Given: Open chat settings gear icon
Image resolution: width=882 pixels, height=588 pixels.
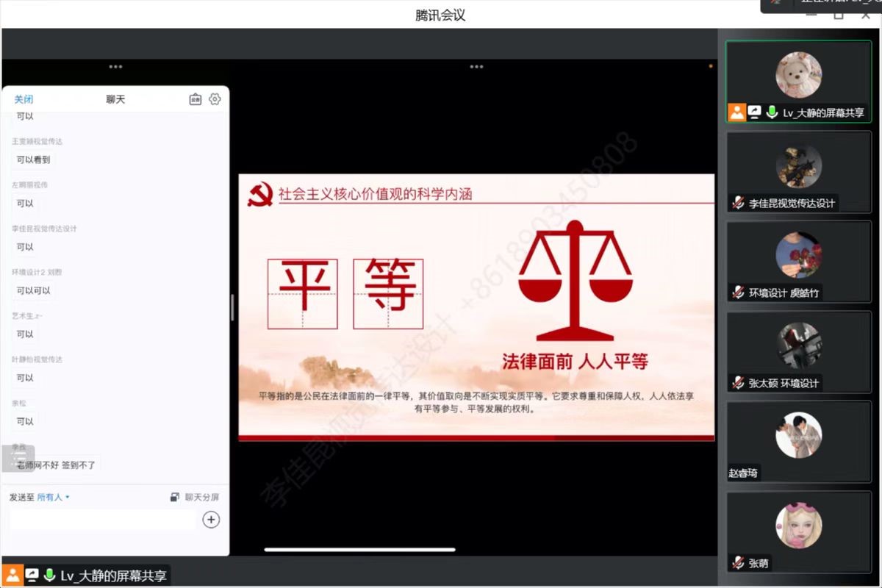Looking at the screenshot, I should click(215, 99).
